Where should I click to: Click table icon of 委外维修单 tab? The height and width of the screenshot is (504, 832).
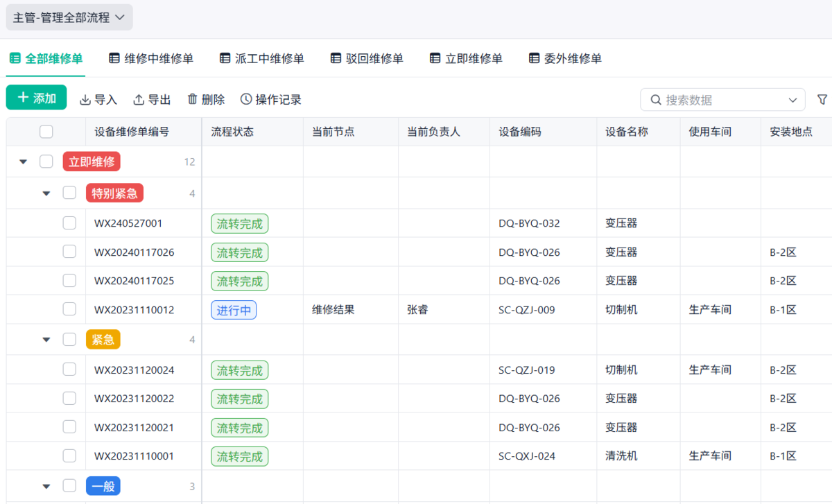coord(534,58)
